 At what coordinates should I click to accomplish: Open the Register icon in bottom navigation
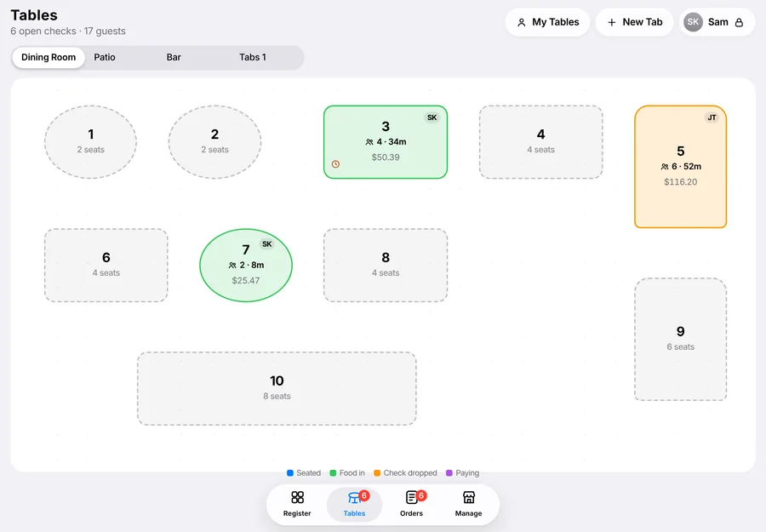point(297,497)
